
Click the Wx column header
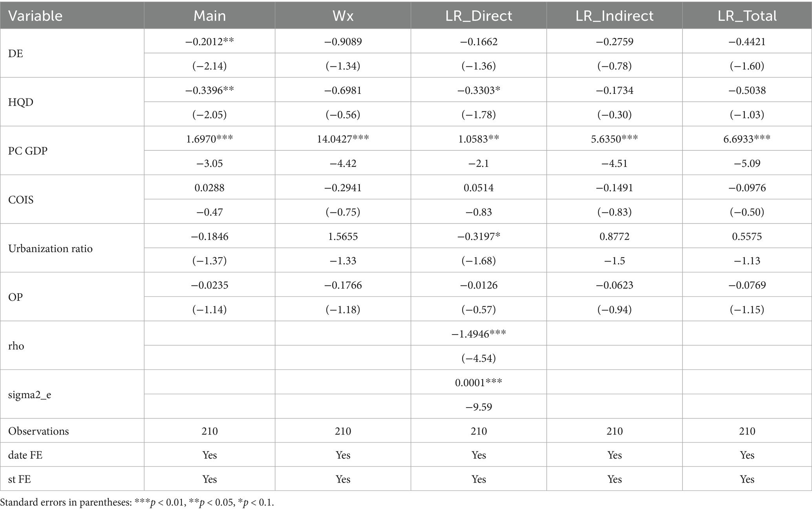(x=343, y=16)
